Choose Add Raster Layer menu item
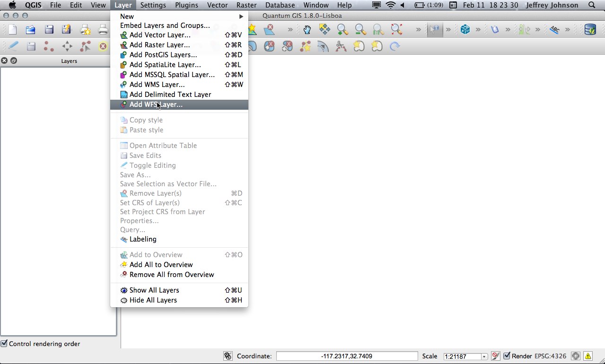Screen dimensions: 605x364 (179, 45)
